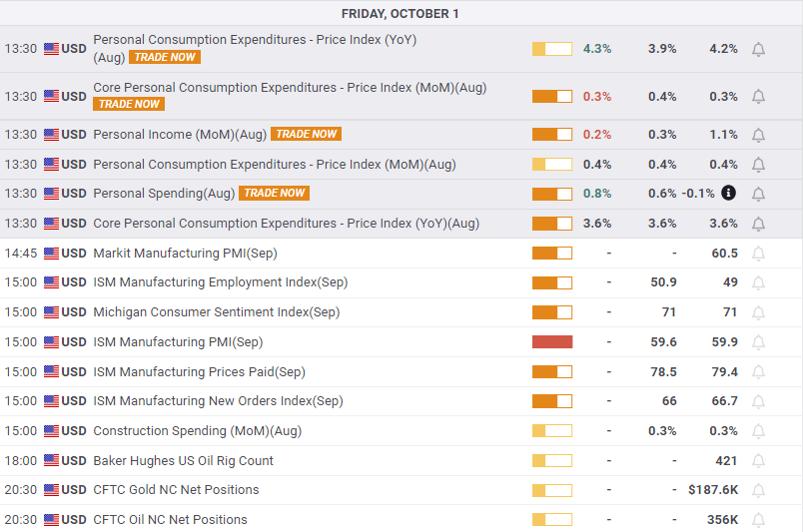
Task: Click bell icon for Construction Spending row
Action: 758,431
